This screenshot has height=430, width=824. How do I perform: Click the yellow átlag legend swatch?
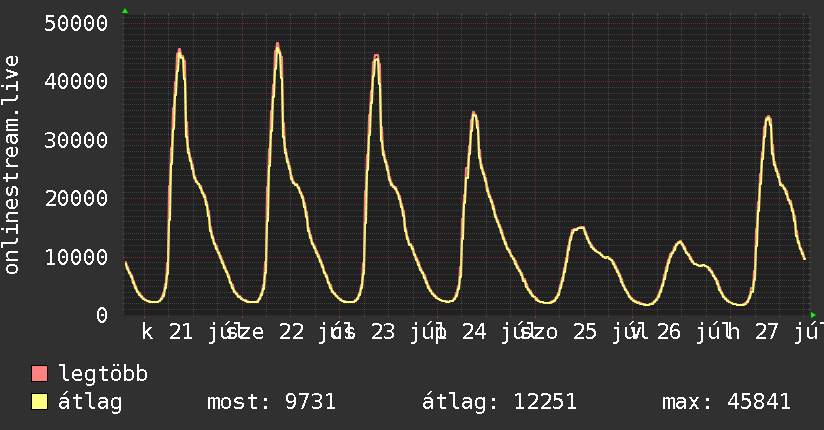click(x=39, y=401)
